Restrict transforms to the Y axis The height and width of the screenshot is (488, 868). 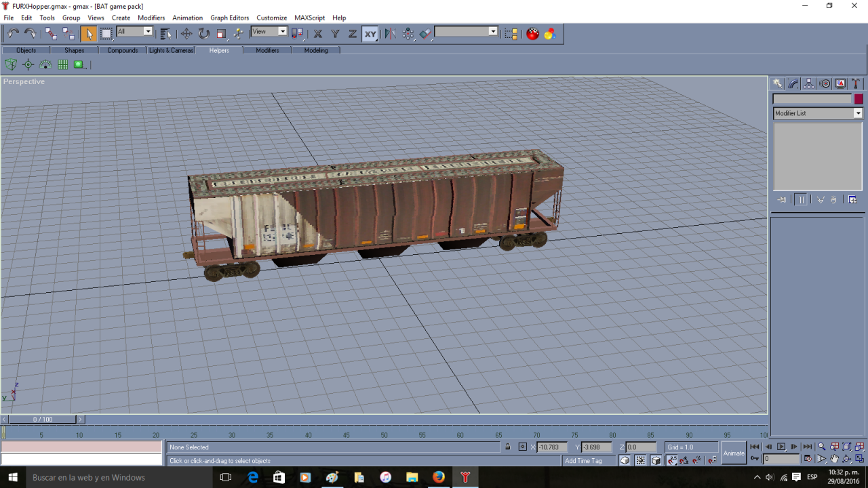click(335, 33)
